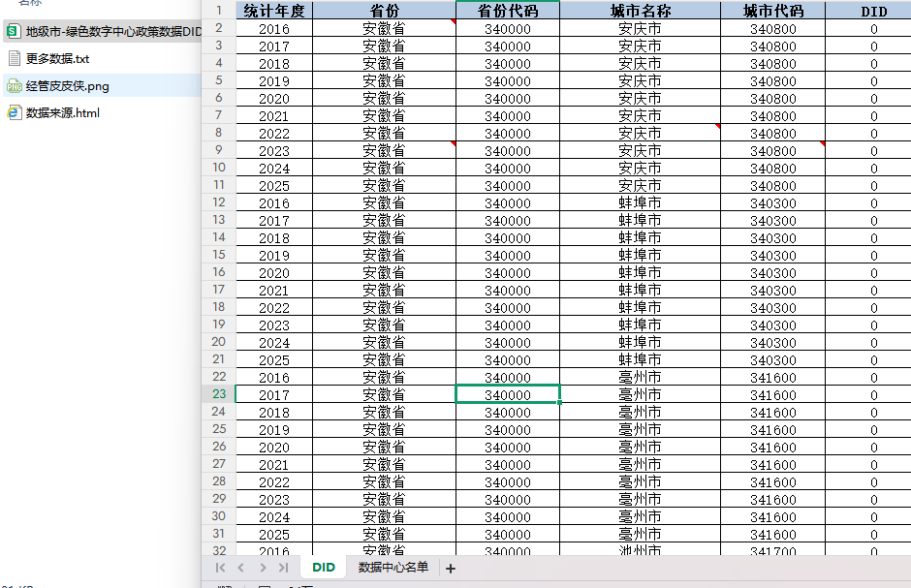911x588 pixels.
Task: Go to first sheet navigation arrow
Action: [220, 568]
